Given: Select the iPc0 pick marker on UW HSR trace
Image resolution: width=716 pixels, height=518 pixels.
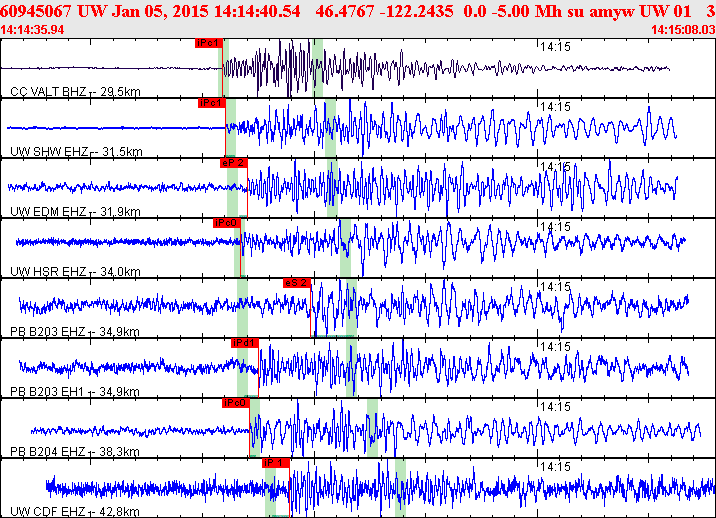Looking at the screenshot, I should (x=227, y=223).
